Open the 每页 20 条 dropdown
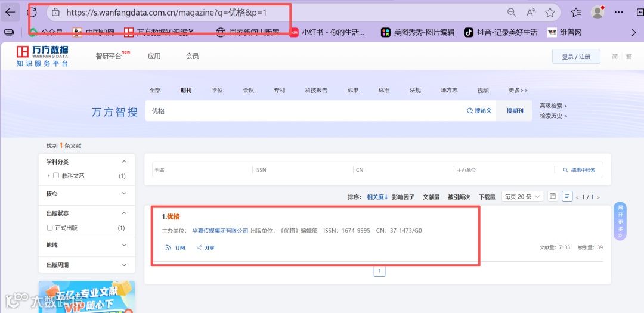The height and width of the screenshot is (313, 644). pyautogui.click(x=522, y=196)
